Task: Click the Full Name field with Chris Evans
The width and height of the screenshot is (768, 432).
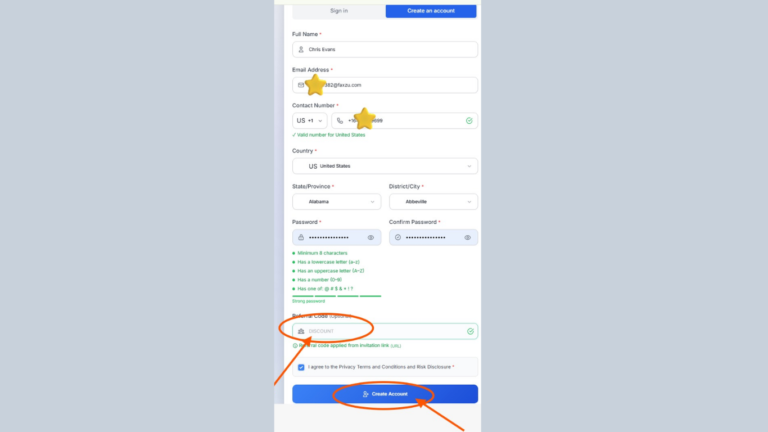Action: [x=385, y=49]
